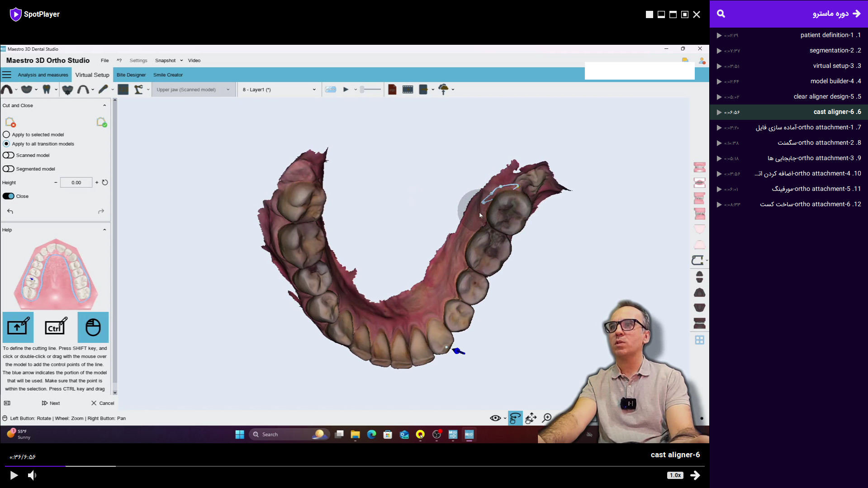The height and width of the screenshot is (488, 868).
Task: Open lesson 5 clear aligner design
Action: pyautogui.click(x=789, y=97)
